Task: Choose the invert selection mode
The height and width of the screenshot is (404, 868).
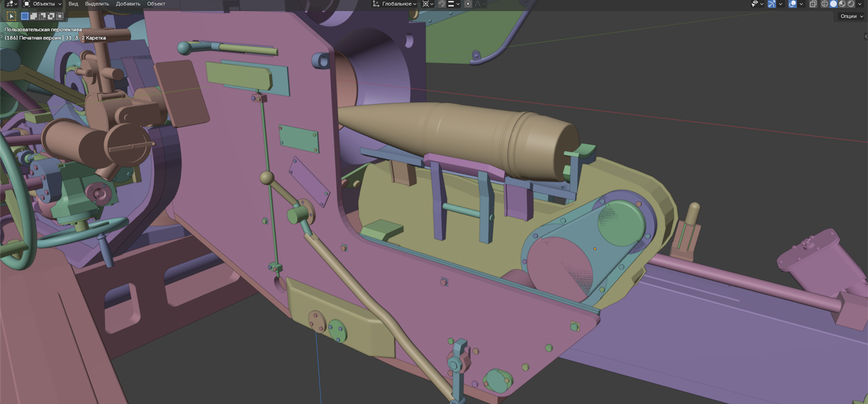Action: [x=51, y=16]
